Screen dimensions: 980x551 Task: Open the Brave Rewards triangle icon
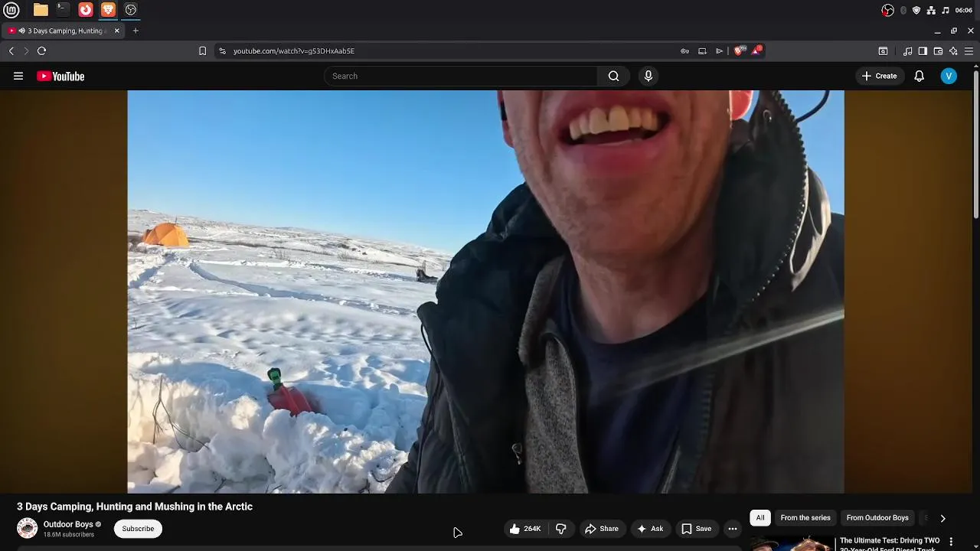pos(757,51)
